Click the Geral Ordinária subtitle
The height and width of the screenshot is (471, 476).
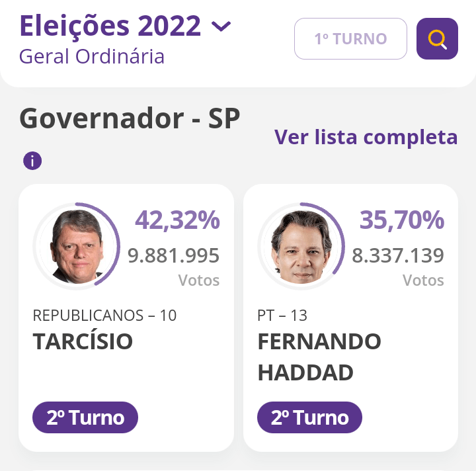point(92,56)
